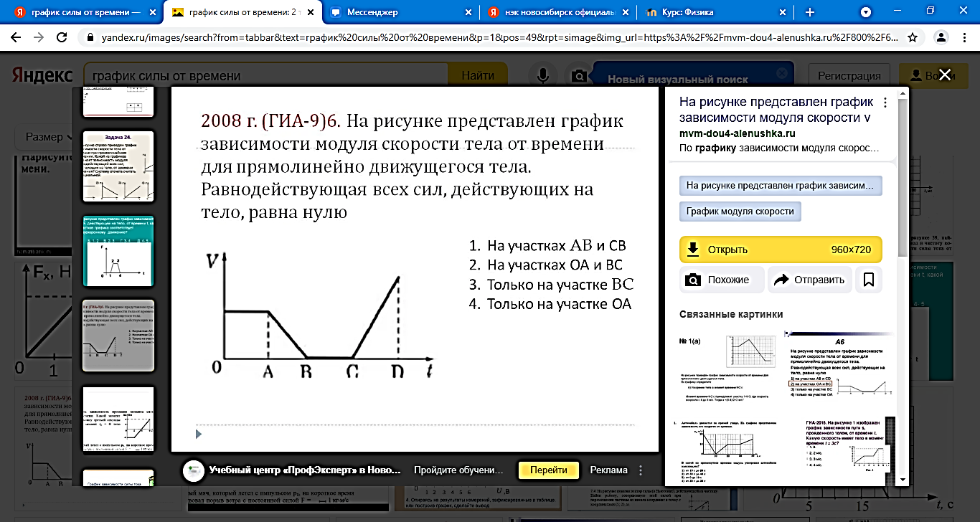Switch to first график силы от времени tab
The width and height of the screenshot is (980, 522).
[86, 12]
